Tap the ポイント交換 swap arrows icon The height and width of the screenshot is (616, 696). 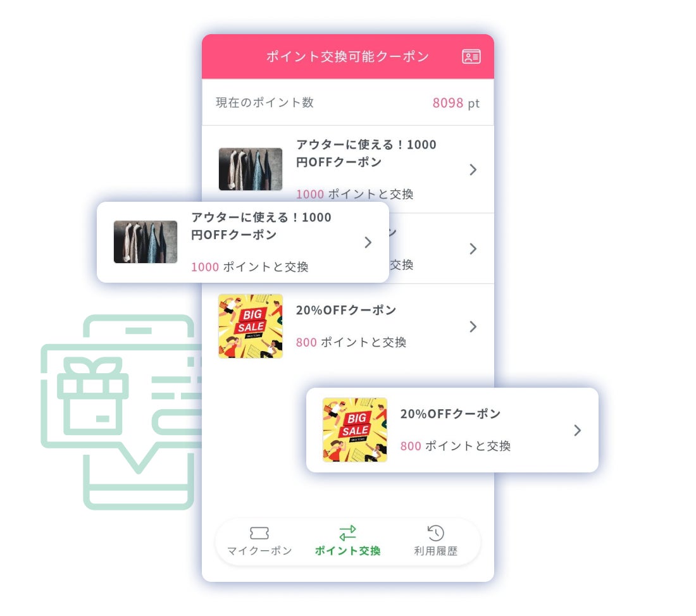click(x=347, y=533)
